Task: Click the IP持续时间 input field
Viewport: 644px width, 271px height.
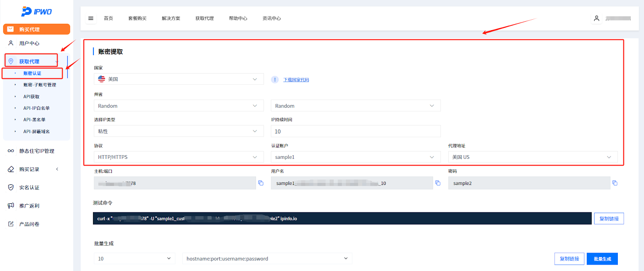Action: [355, 131]
